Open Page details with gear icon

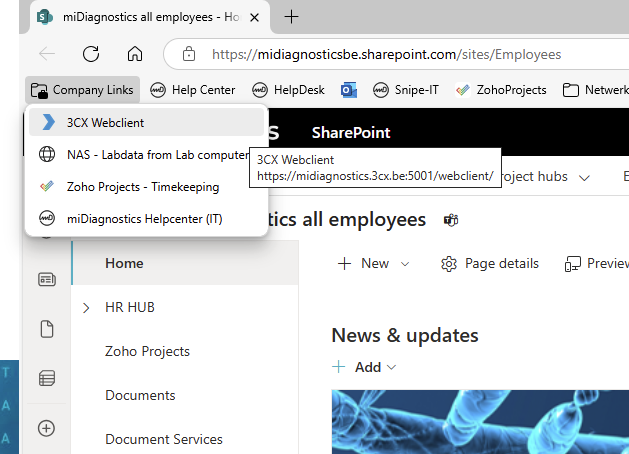click(x=489, y=263)
